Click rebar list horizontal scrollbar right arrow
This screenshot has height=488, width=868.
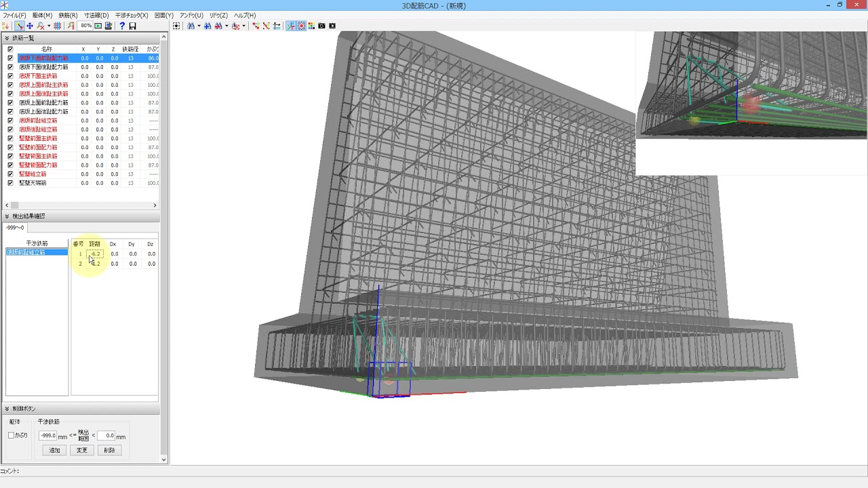155,205
